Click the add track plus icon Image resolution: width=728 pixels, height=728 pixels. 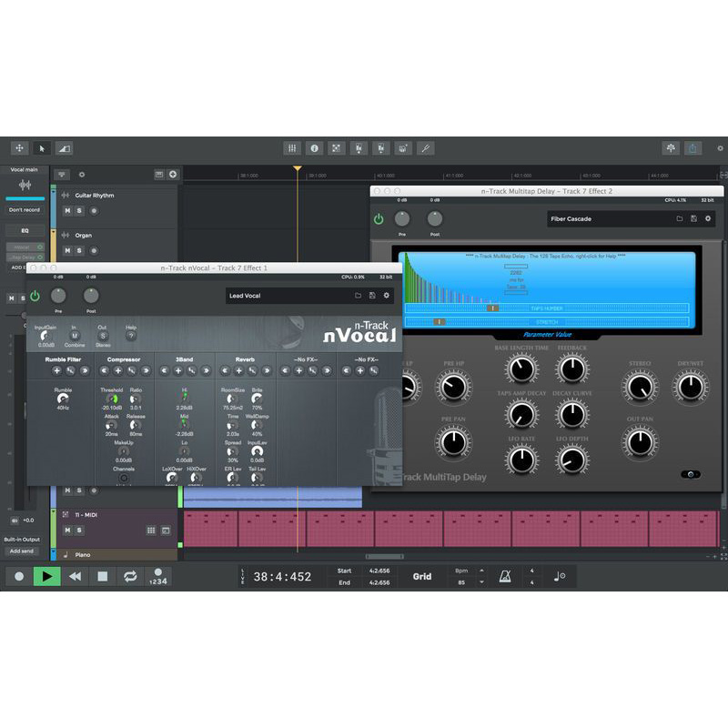point(173,174)
